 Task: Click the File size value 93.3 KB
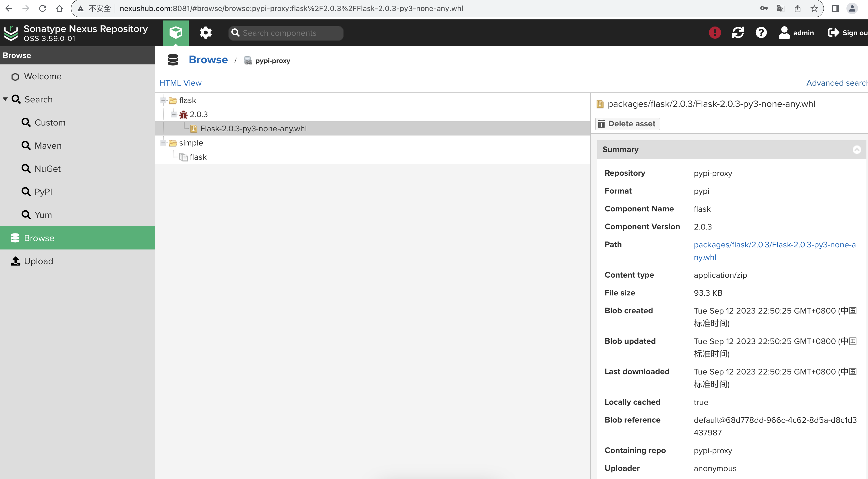pyautogui.click(x=708, y=293)
